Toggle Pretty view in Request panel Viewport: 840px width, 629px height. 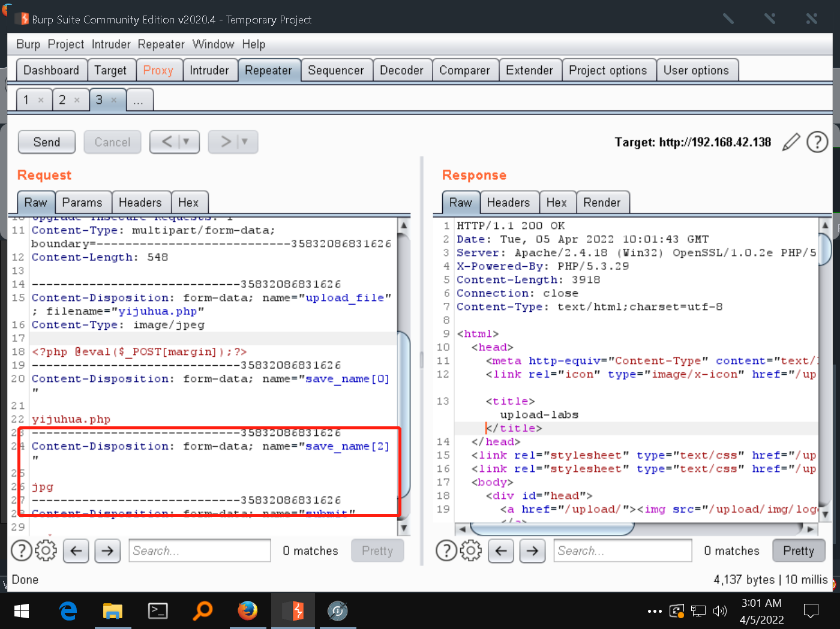(x=377, y=550)
